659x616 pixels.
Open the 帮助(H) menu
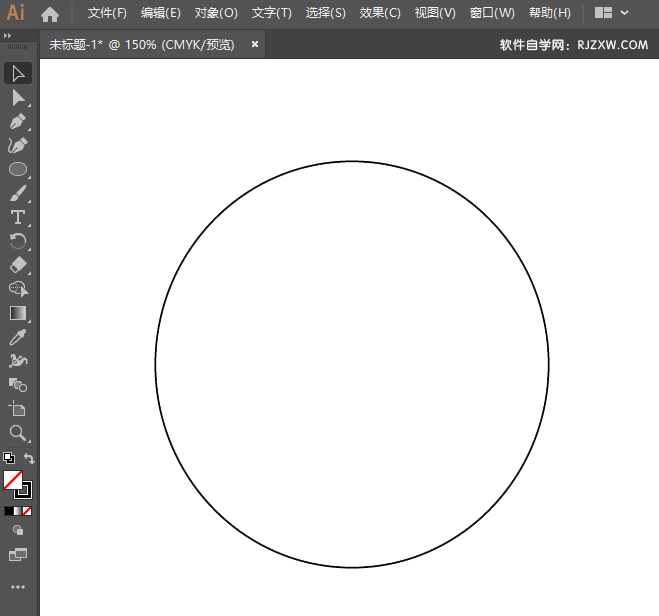(x=550, y=13)
